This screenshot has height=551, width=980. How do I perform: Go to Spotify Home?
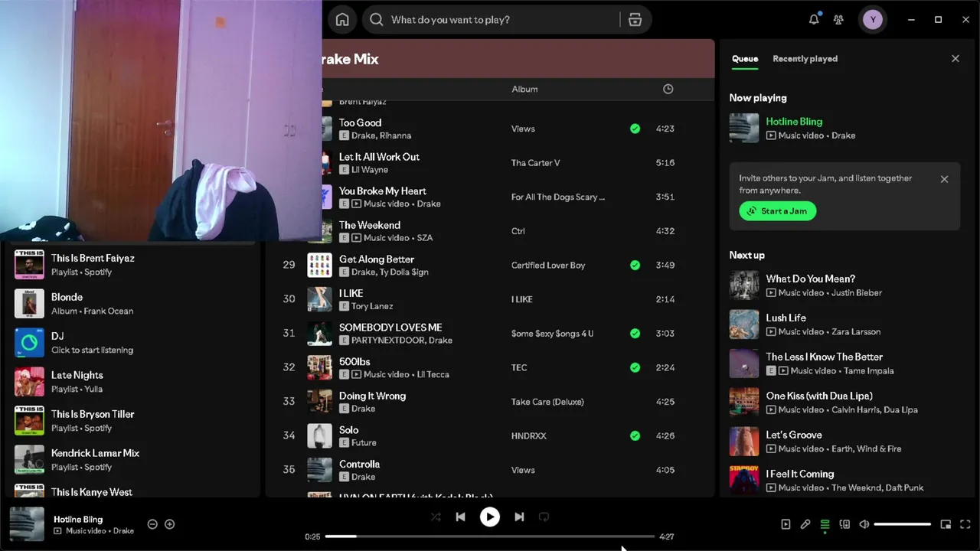click(342, 20)
